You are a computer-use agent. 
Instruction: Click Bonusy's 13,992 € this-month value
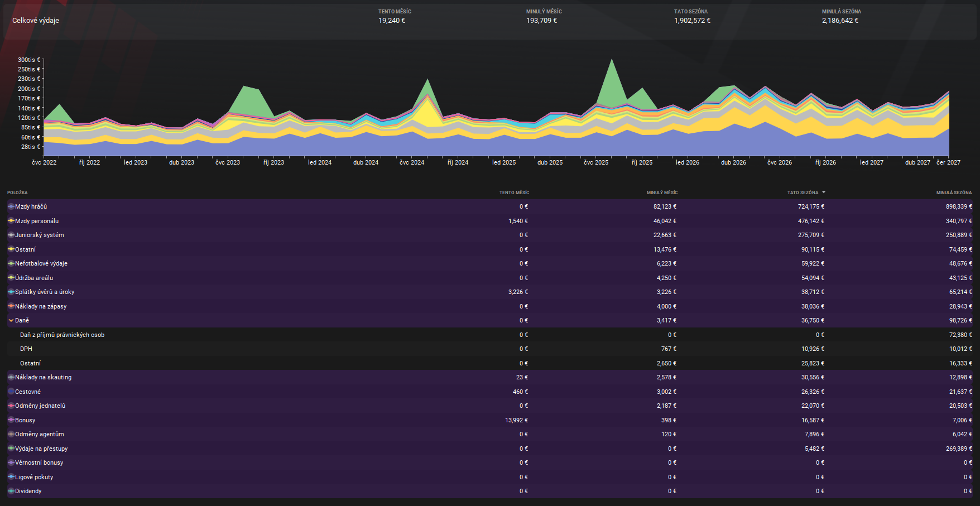coord(516,420)
